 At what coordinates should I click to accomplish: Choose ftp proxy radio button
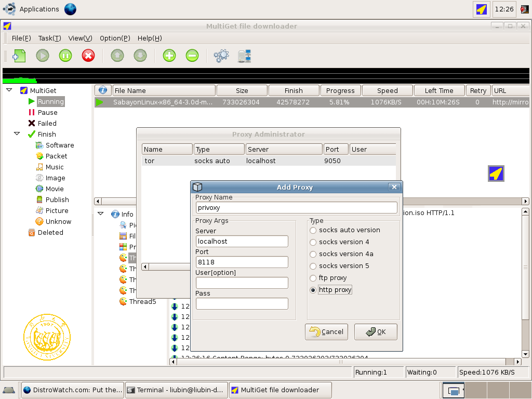point(313,278)
